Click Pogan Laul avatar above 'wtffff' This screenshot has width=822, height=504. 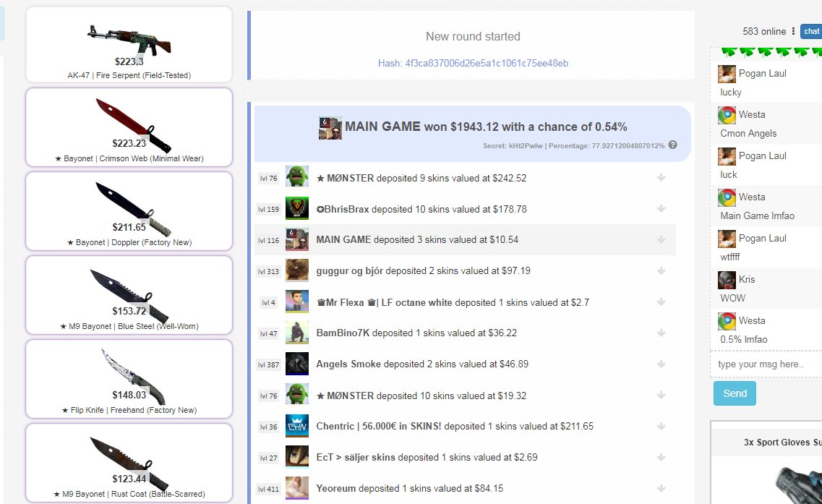pyautogui.click(x=727, y=239)
